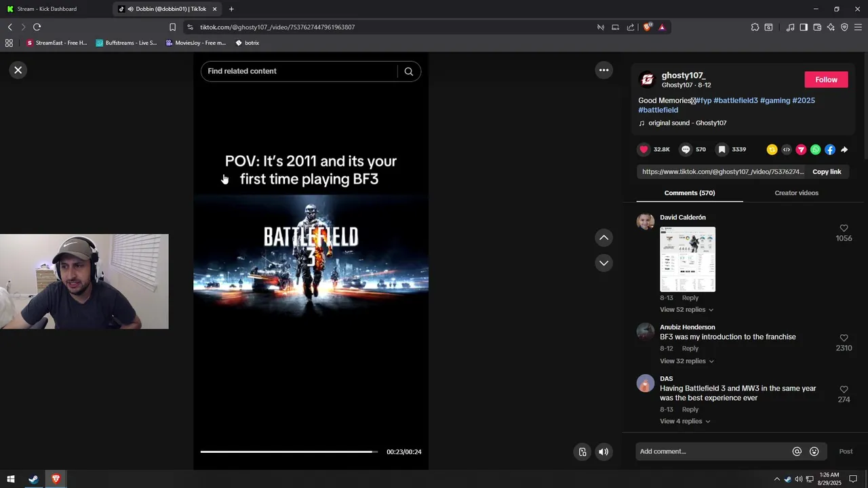
Task: Switch to the Creator videos tab
Action: (796, 193)
